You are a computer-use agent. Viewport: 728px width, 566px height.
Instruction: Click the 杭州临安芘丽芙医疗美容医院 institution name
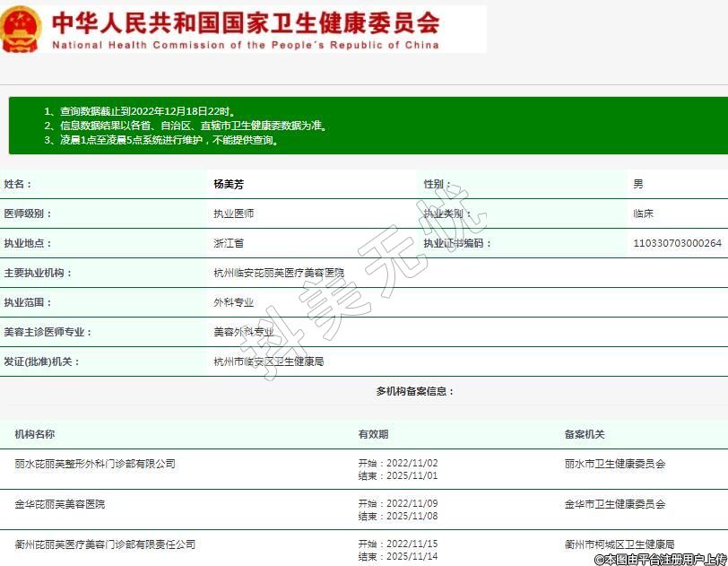278,273
